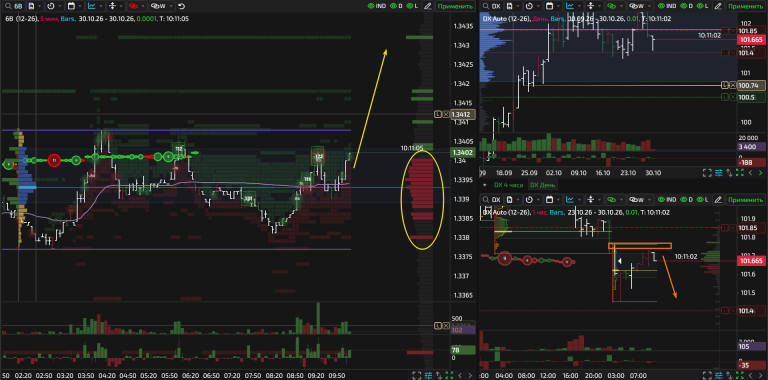Image resolution: width=768 pixels, height=380 pixels.
Task: Click Применить button on the DX hourly chart
Action: coord(745,199)
